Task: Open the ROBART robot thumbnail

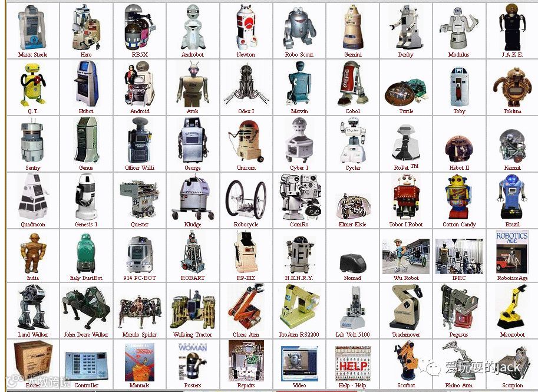Action: [193, 252]
